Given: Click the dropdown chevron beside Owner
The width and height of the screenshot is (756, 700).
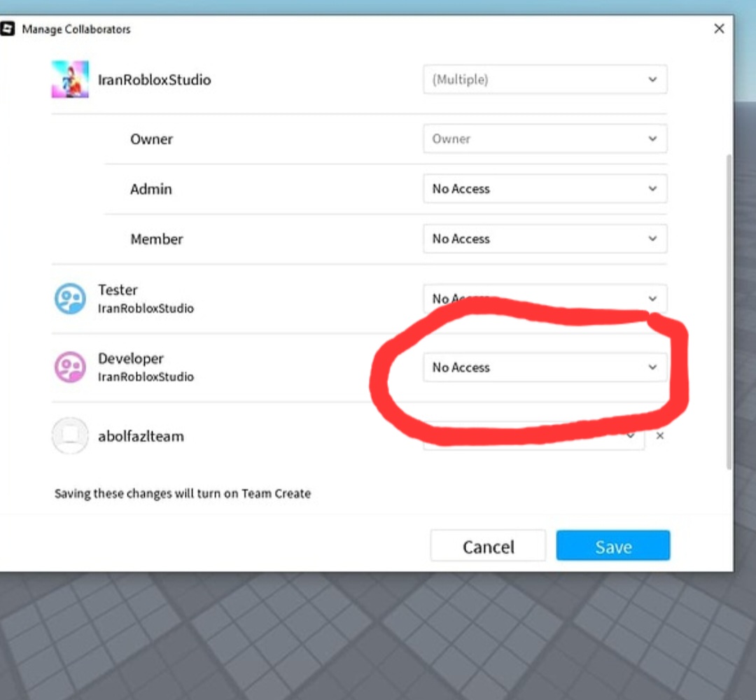Looking at the screenshot, I should click(652, 139).
